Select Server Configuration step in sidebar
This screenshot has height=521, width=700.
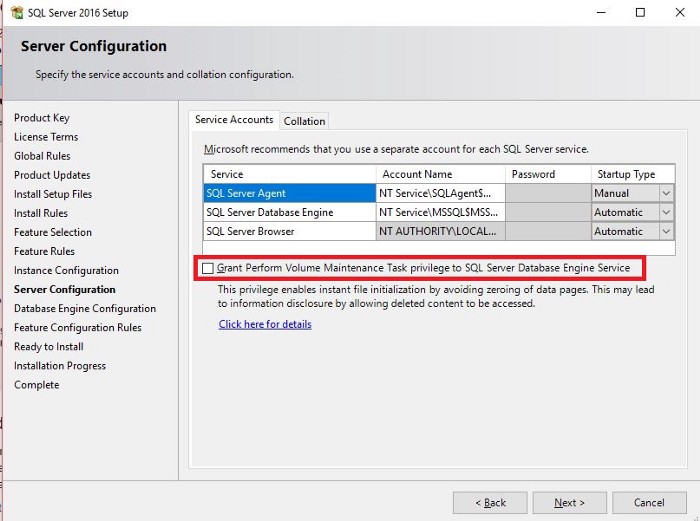pyautogui.click(x=65, y=289)
